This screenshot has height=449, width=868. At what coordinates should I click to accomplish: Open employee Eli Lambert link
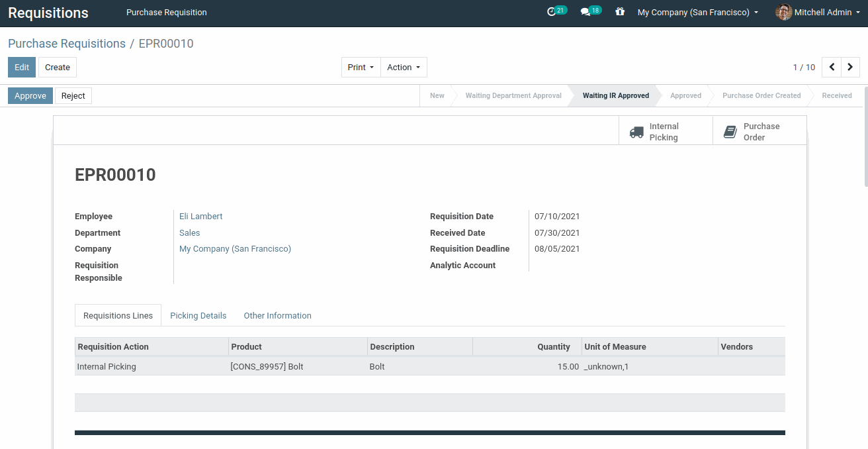click(200, 216)
